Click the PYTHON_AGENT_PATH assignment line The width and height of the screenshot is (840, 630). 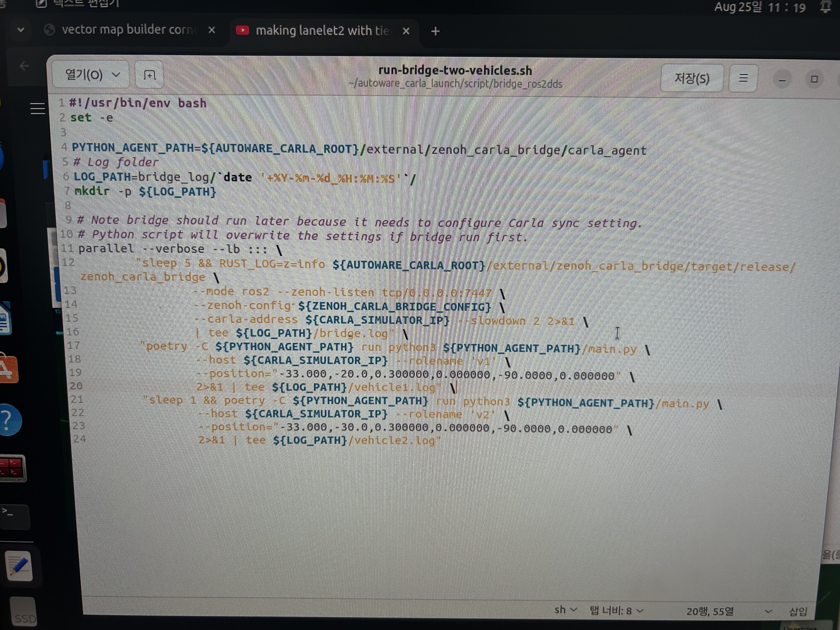click(359, 149)
